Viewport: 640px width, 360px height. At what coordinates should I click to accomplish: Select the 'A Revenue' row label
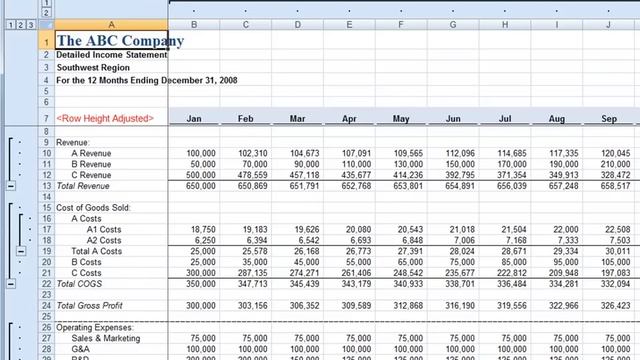[111, 153]
